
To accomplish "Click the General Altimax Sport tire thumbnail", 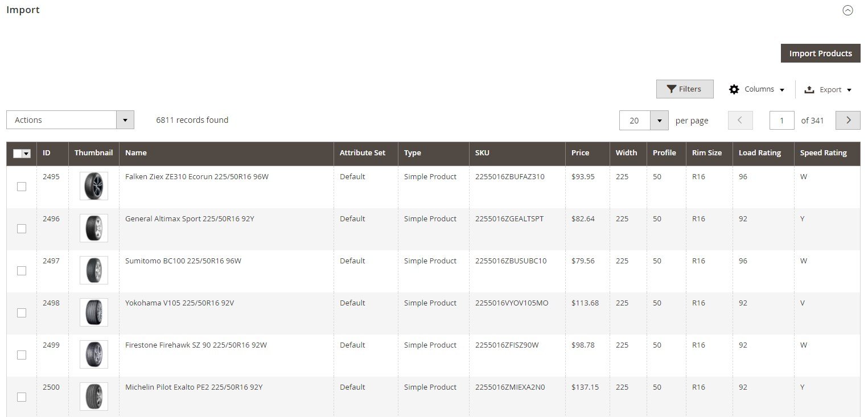I will [94, 228].
